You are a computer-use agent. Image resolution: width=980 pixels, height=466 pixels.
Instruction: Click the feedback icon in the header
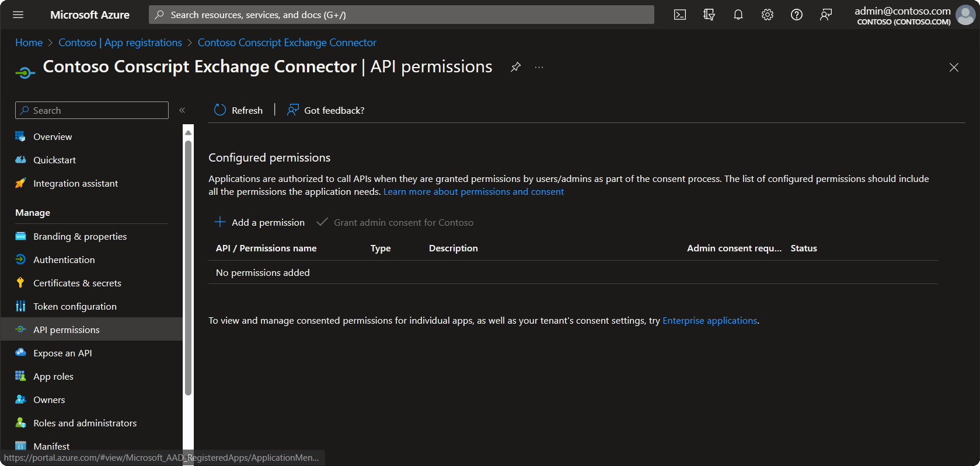point(826,15)
